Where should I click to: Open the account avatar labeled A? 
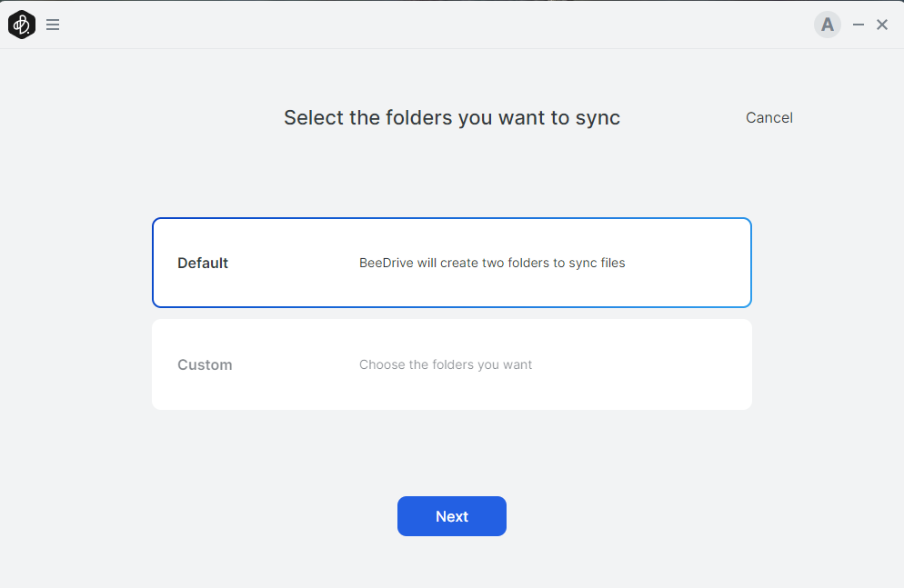(x=827, y=25)
